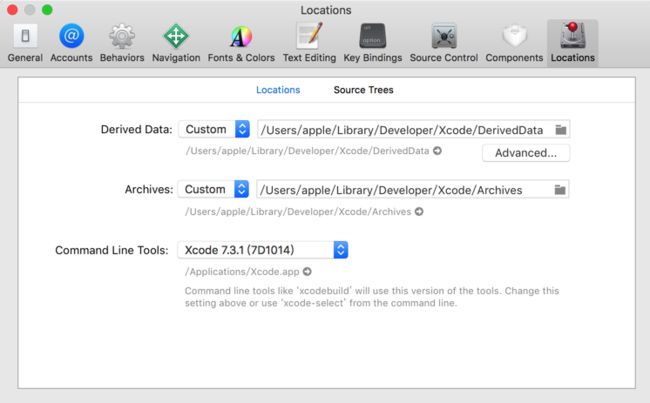
Task: Click the gray DerivedData path text
Action: (307, 151)
